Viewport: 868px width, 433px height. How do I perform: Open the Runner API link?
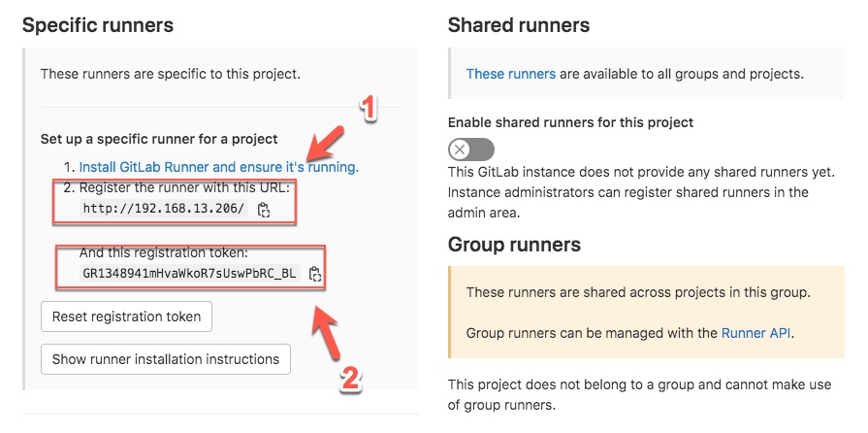(756, 333)
